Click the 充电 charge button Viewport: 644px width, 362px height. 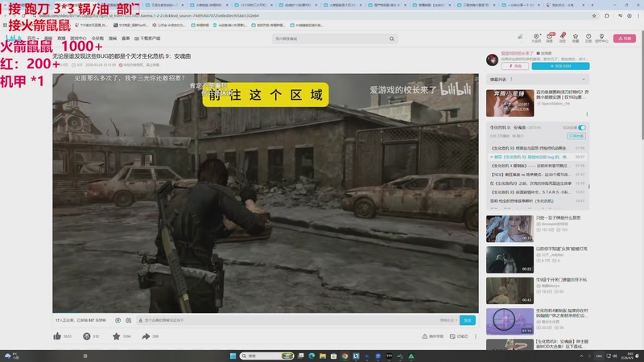pos(515,66)
